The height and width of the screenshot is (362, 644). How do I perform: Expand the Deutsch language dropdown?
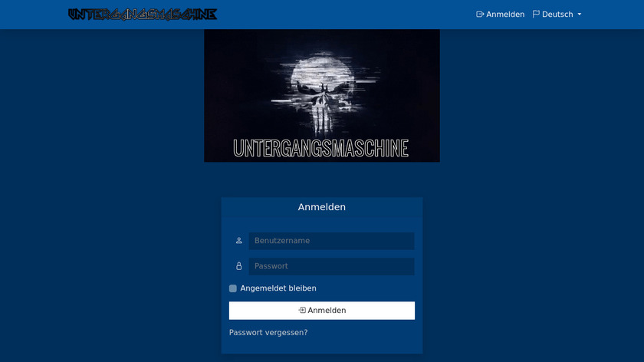tap(557, 15)
